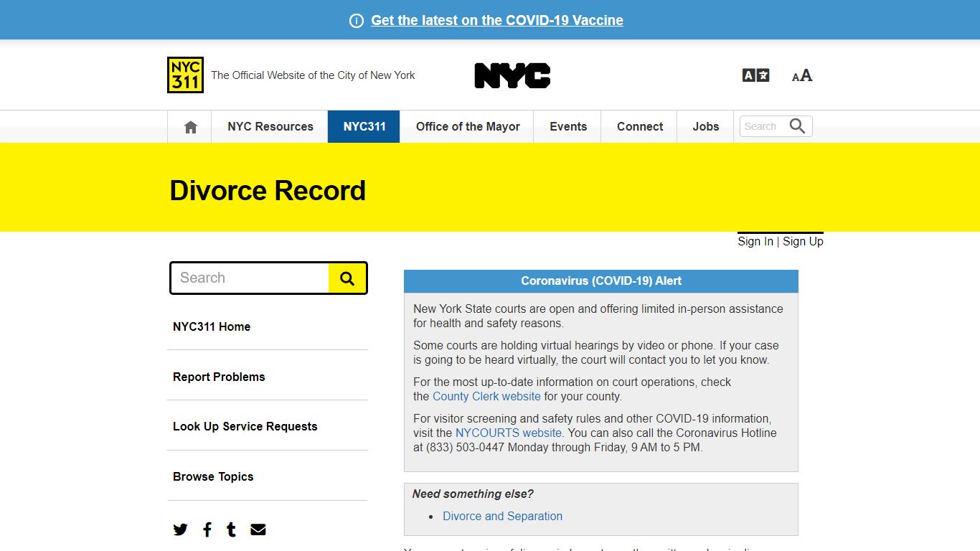
Task: Click the yellow sidebar search button
Action: pyautogui.click(x=347, y=278)
